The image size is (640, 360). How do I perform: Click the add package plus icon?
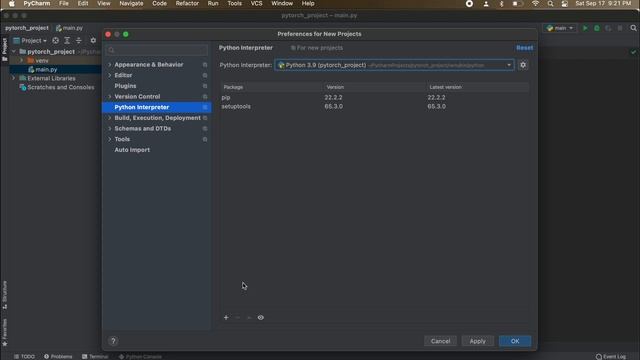click(226, 318)
